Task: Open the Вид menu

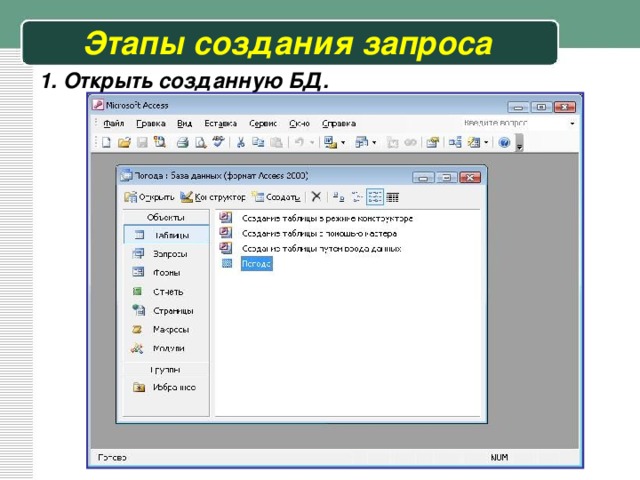Action: click(x=184, y=123)
